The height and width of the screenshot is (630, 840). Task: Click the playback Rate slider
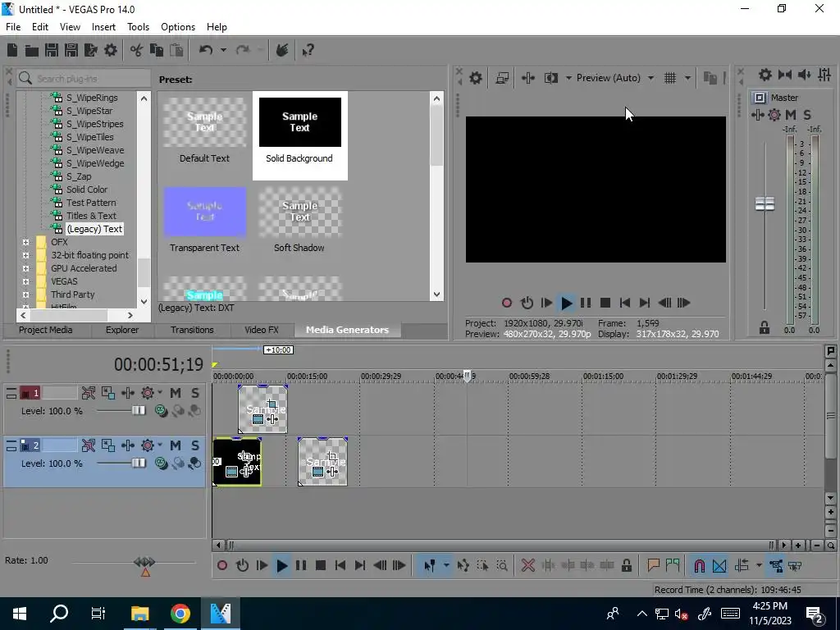pos(144,563)
